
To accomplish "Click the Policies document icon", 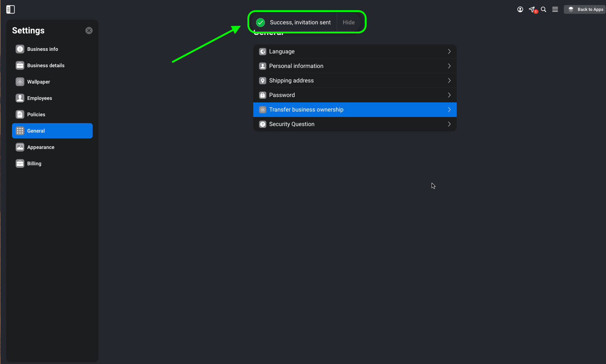I will pyautogui.click(x=20, y=114).
